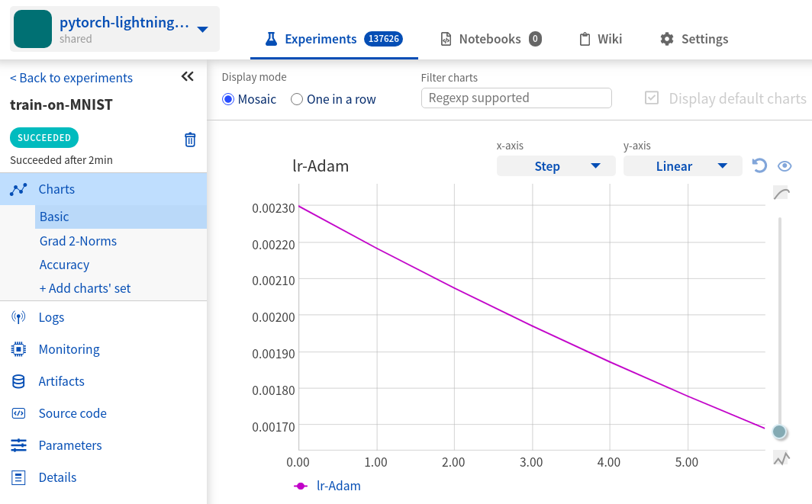Image resolution: width=812 pixels, height=504 pixels.
Task: Click the Artifacts database icon
Action: 19,381
